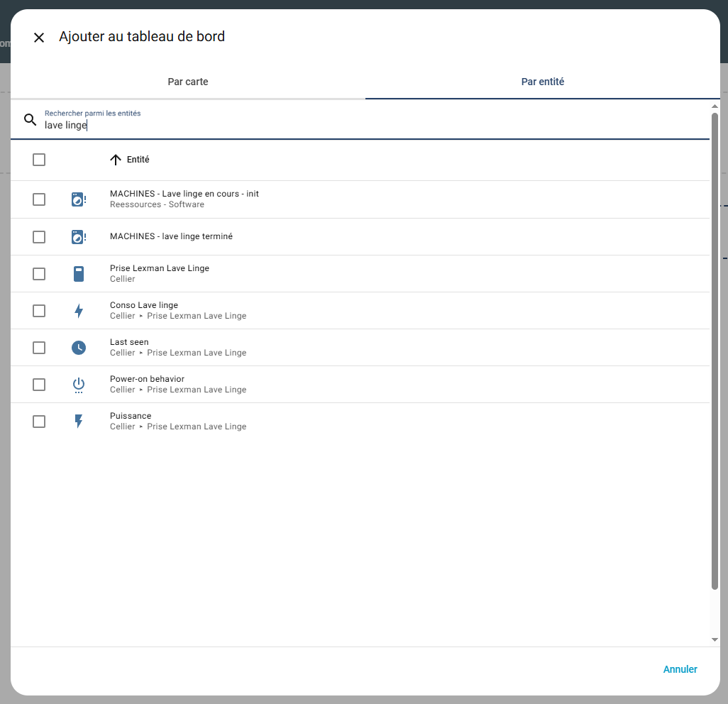Check the select-all checkbox in the header
Viewport: 728px width, 704px height.
(39, 160)
